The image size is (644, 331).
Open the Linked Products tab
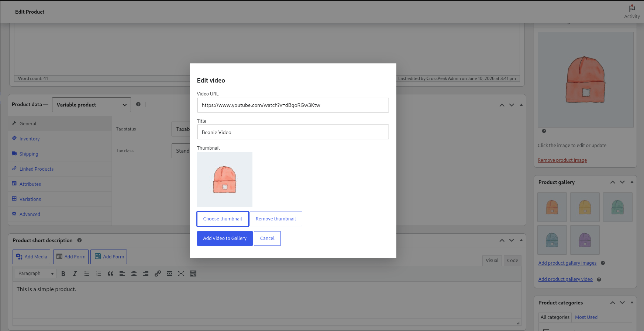click(60, 169)
